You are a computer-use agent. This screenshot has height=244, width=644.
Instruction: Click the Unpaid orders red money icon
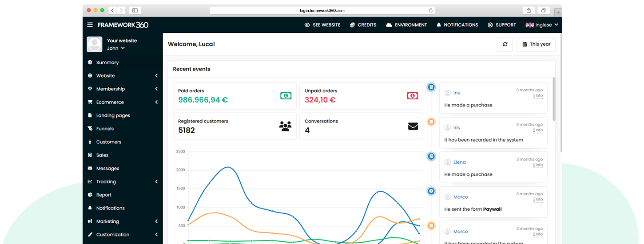(412, 95)
